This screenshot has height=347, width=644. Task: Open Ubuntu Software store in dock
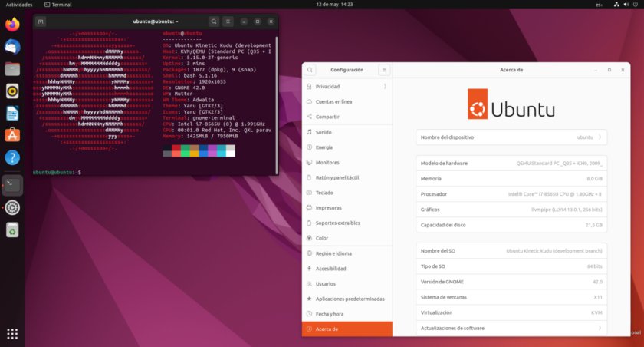[12, 135]
